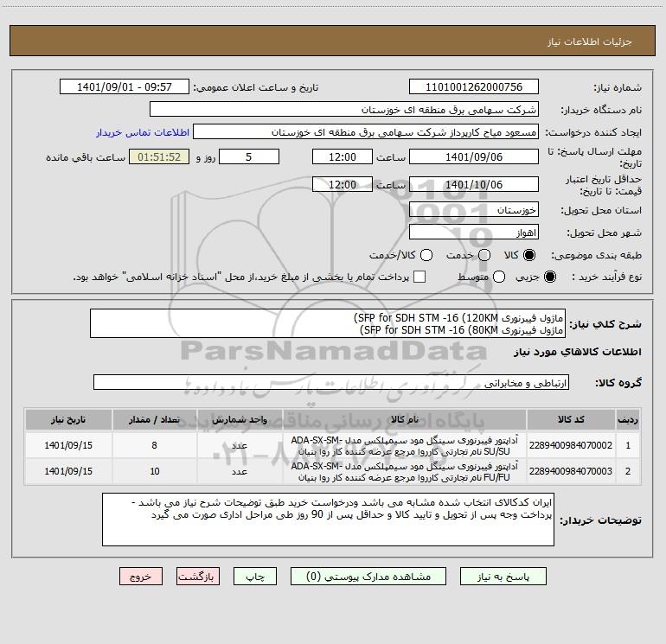The image size is (666, 644).
Task: Click the need date cell in row 2
Action: pos(68,471)
